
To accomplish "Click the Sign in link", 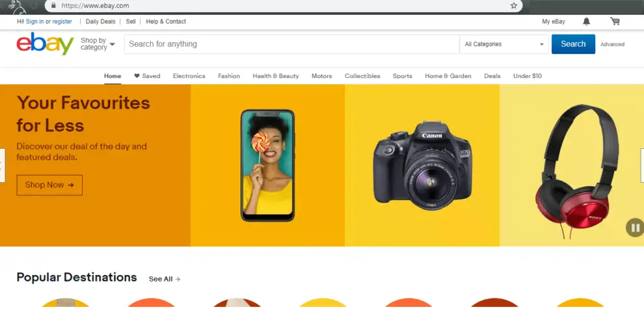I will click(x=34, y=21).
